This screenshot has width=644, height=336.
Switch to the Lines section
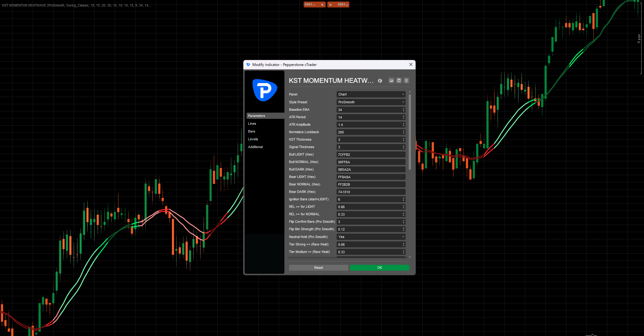(252, 124)
